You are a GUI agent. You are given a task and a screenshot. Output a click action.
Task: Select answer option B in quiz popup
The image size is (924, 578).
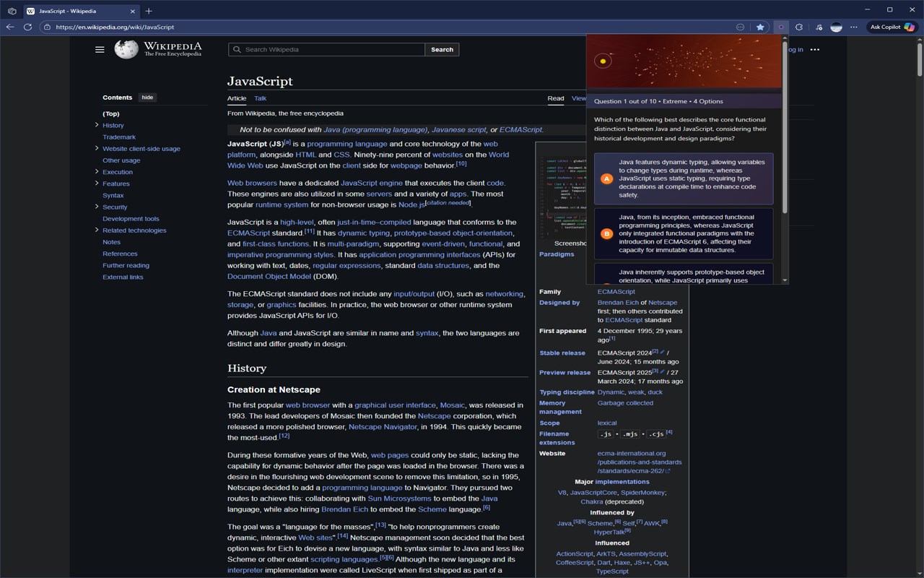tap(684, 233)
